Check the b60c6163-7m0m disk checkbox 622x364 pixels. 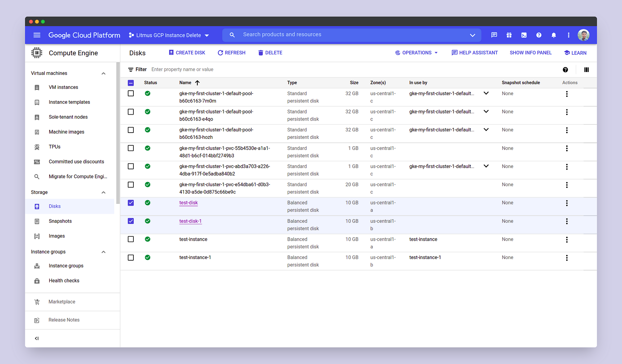tap(131, 93)
